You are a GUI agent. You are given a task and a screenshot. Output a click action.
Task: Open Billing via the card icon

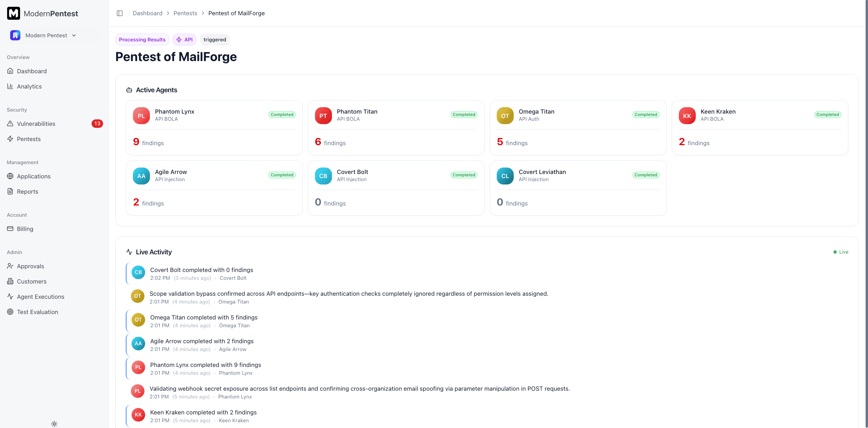pyautogui.click(x=10, y=229)
